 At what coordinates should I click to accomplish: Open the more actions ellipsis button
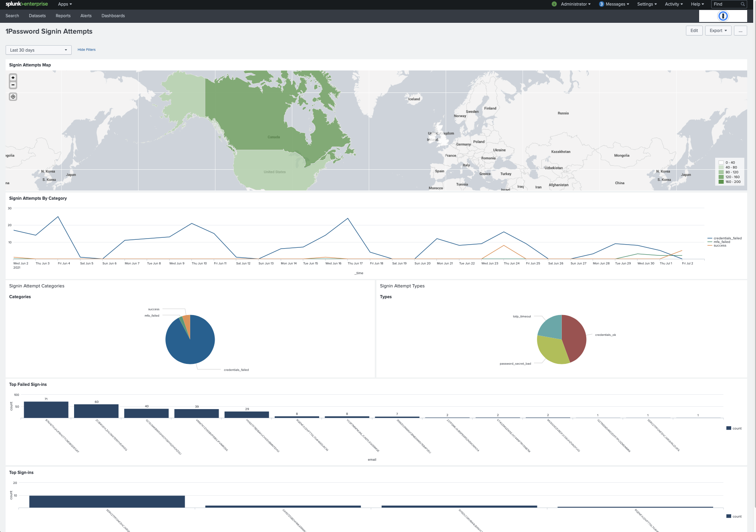[x=740, y=31]
